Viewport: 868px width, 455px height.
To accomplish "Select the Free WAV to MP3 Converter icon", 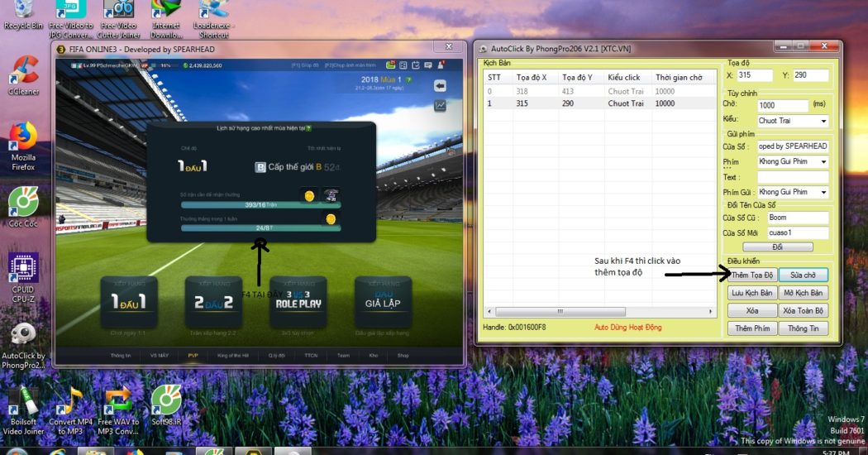I will click(118, 410).
